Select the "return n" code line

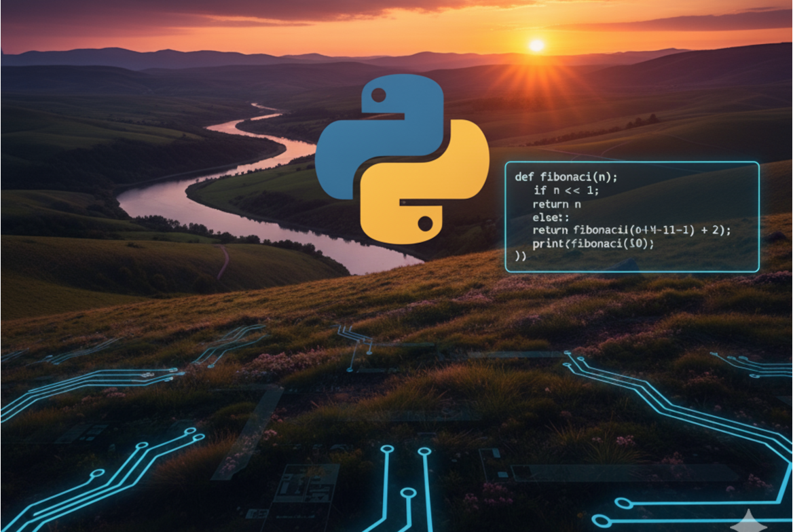[556, 204]
